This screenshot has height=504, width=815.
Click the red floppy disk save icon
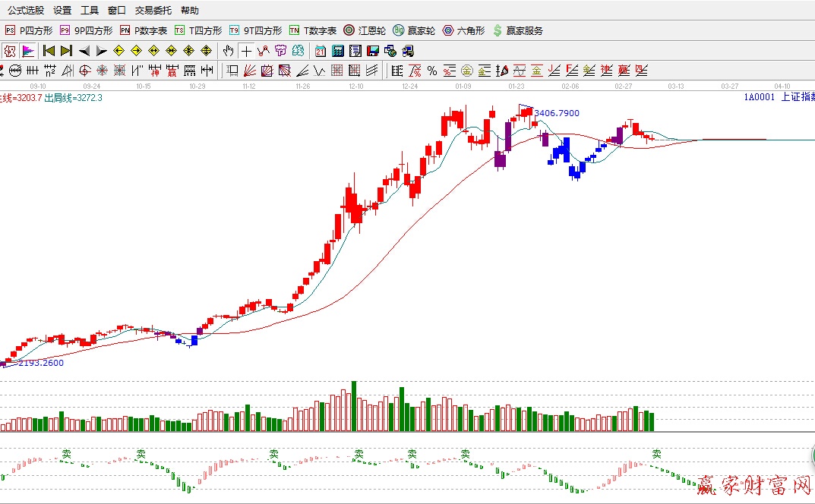[372, 51]
